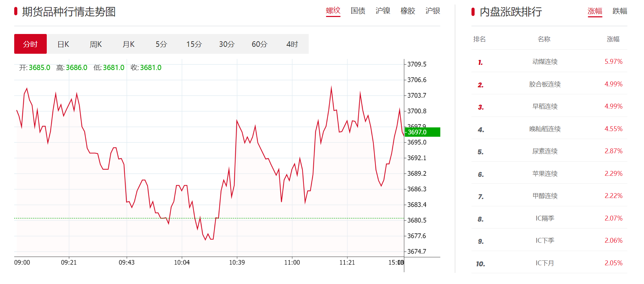Click the 2.87% gain of 尿素连续
This screenshot has width=644, height=284.
click(614, 151)
